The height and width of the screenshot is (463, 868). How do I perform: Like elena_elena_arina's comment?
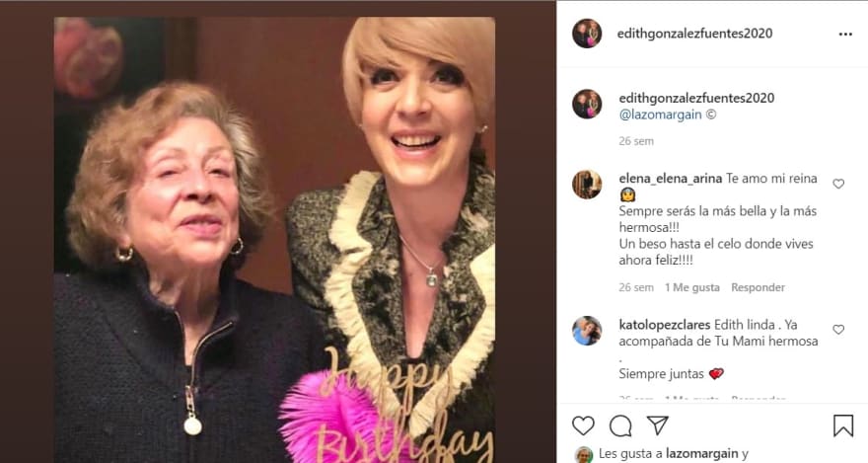[838, 184]
